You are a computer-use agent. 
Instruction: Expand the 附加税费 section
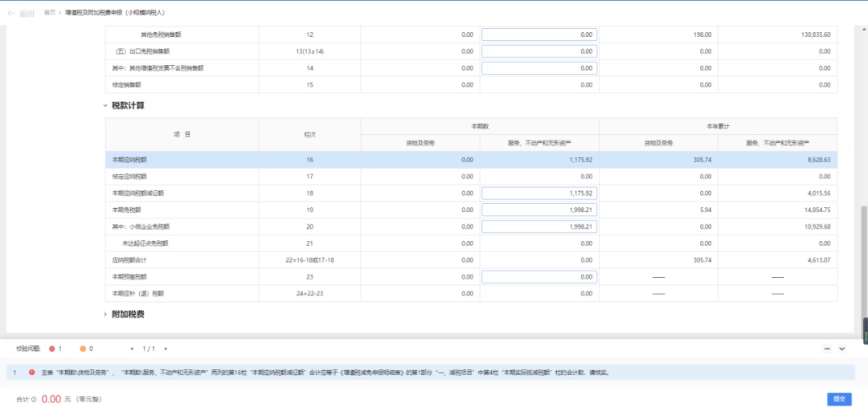105,314
